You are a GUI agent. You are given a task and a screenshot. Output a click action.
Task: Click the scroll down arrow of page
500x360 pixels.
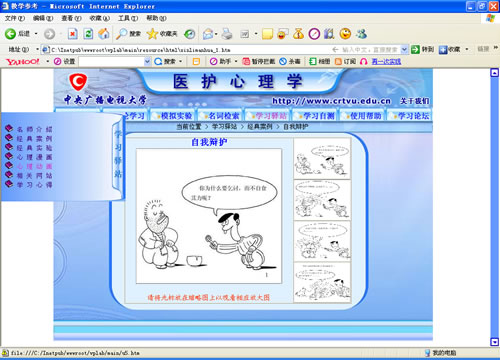coord(495,342)
